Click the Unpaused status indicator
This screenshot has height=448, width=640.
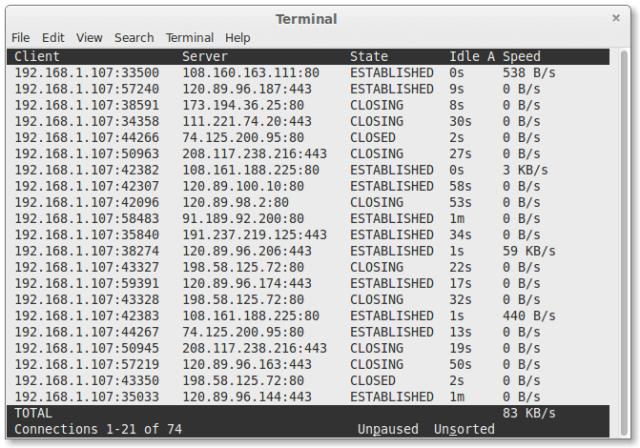[388, 429]
